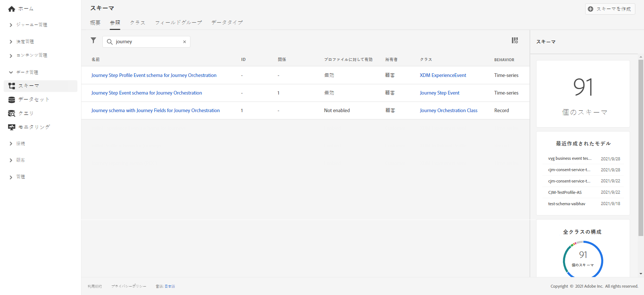Screen dimensions: 644x295
Task: Expand the 接続 section
Action: point(17,144)
